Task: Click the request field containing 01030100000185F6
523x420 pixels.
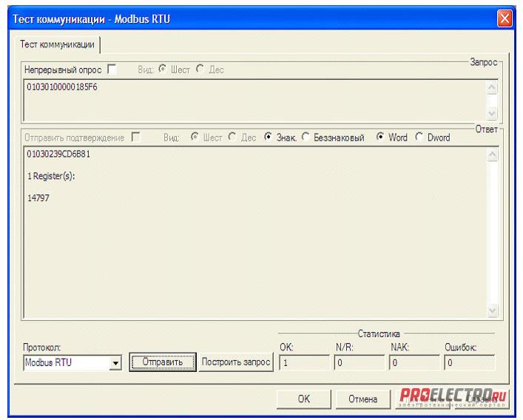Action: (254, 101)
